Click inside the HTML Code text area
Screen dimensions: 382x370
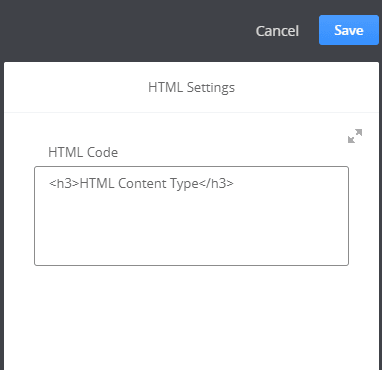point(191,216)
